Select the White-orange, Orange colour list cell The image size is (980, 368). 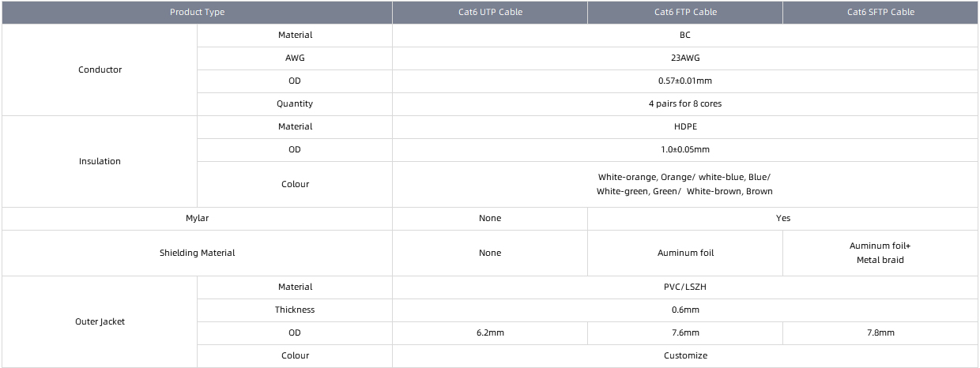click(685, 184)
